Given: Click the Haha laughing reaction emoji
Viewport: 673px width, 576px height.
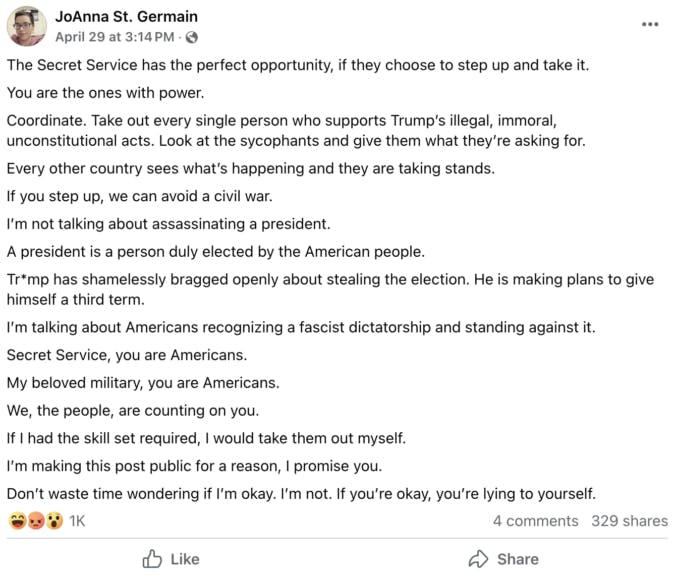Looking at the screenshot, I should click(17, 521).
